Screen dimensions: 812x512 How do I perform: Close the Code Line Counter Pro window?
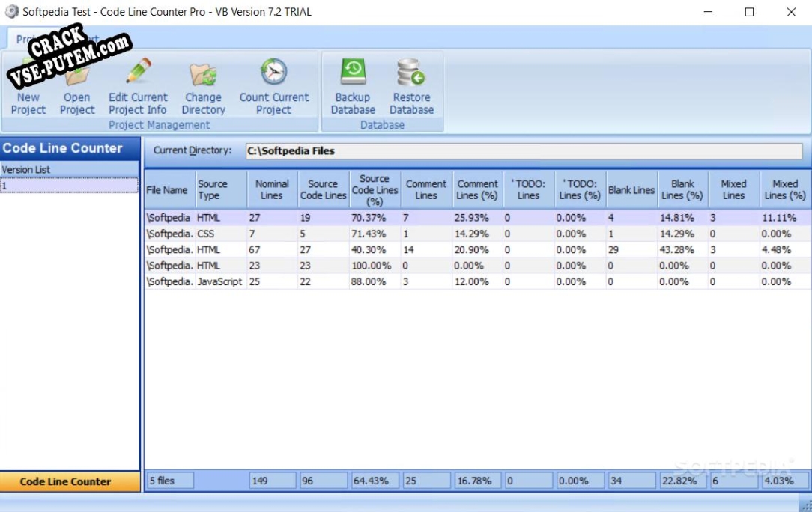(x=791, y=11)
